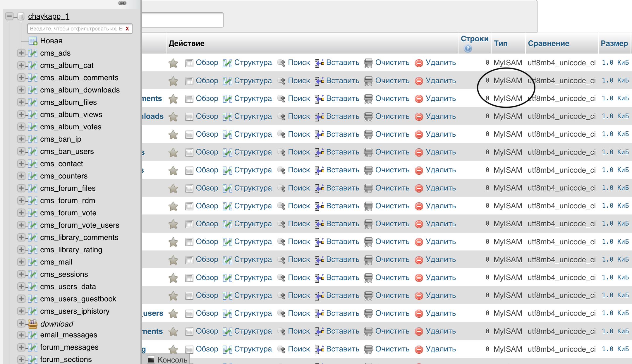Click the red Drop icon in sixth row
632x364 pixels.
[x=419, y=152]
